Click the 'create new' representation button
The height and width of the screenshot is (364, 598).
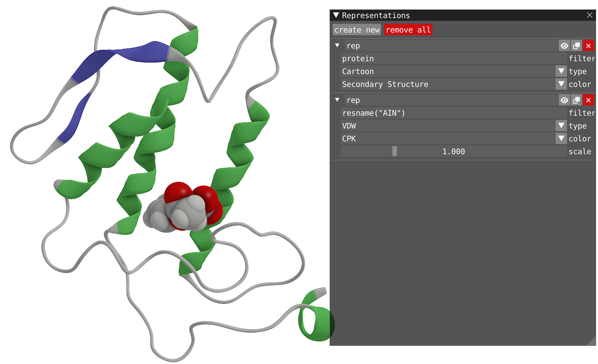coord(356,30)
